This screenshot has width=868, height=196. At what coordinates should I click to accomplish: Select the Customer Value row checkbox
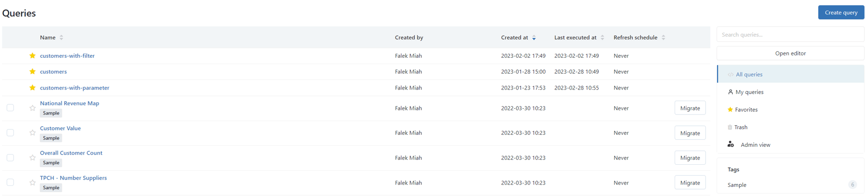click(x=10, y=133)
